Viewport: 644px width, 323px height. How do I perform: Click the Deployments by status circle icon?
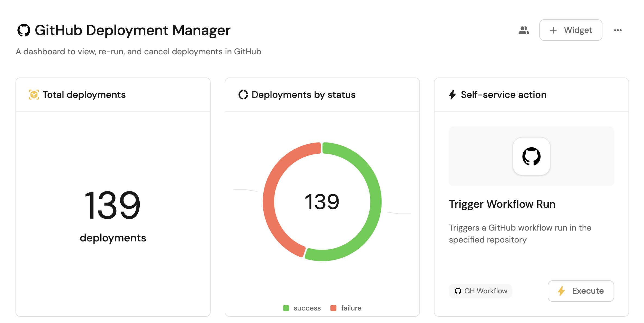(243, 95)
